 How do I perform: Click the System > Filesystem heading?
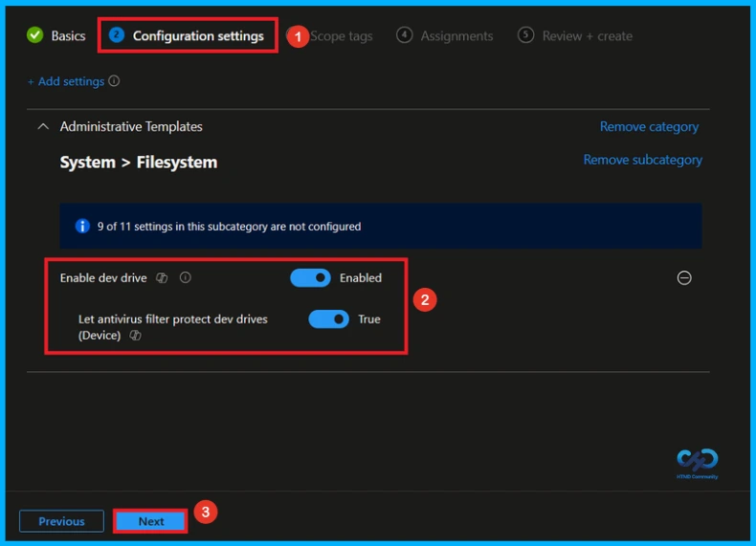139,163
